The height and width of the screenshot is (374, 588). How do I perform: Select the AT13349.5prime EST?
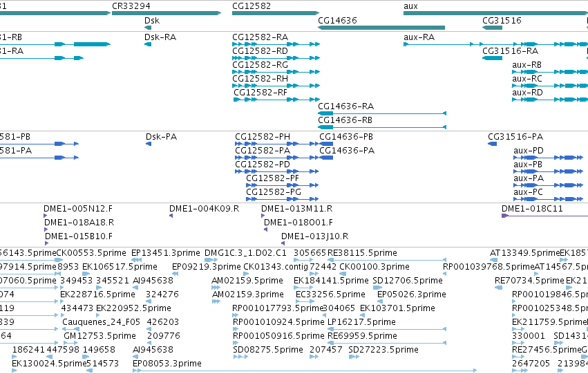coord(493,260)
